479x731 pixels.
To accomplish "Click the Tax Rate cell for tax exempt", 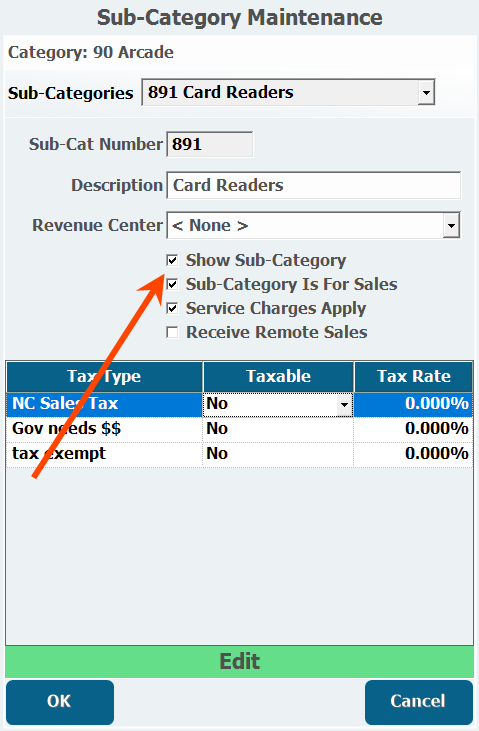I will click(x=413, y=454).
